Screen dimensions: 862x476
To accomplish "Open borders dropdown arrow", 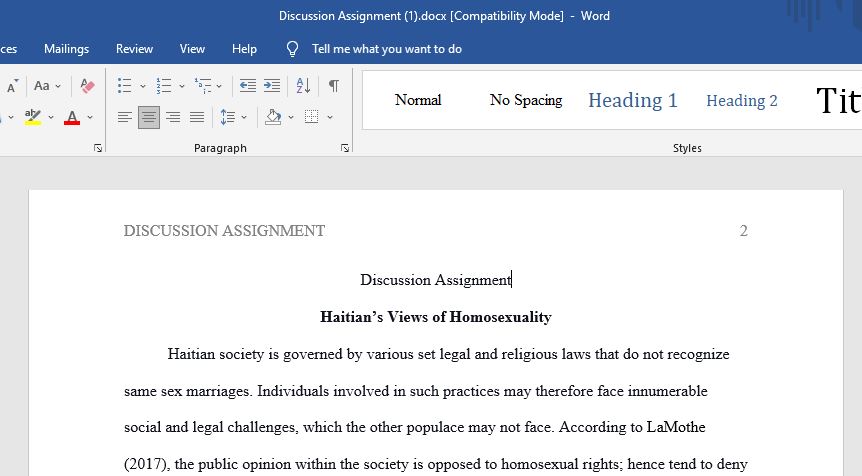I will point(330,117).
